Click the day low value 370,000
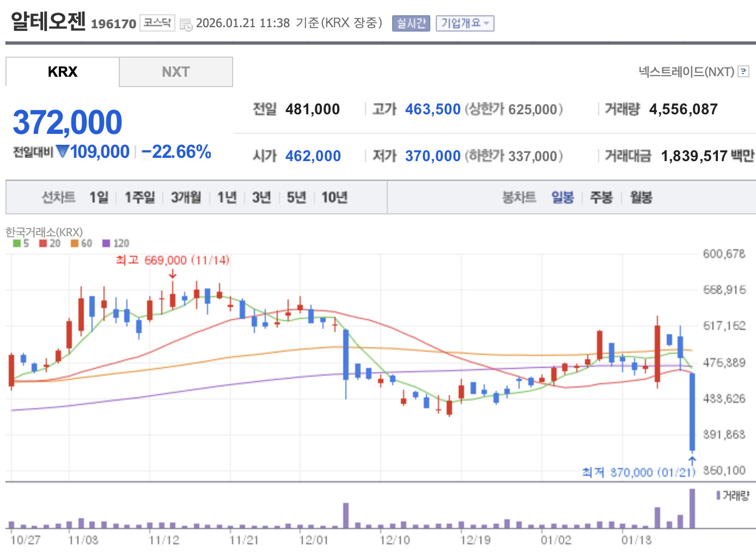Image resolution: width=756 pixels, height=553 pixels. tap(433, 156)
